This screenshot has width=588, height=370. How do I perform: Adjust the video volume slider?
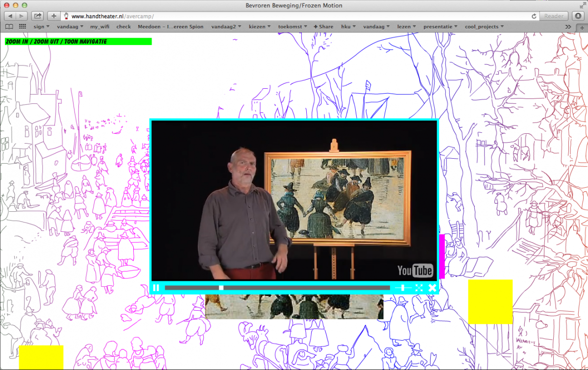[403, 288]
